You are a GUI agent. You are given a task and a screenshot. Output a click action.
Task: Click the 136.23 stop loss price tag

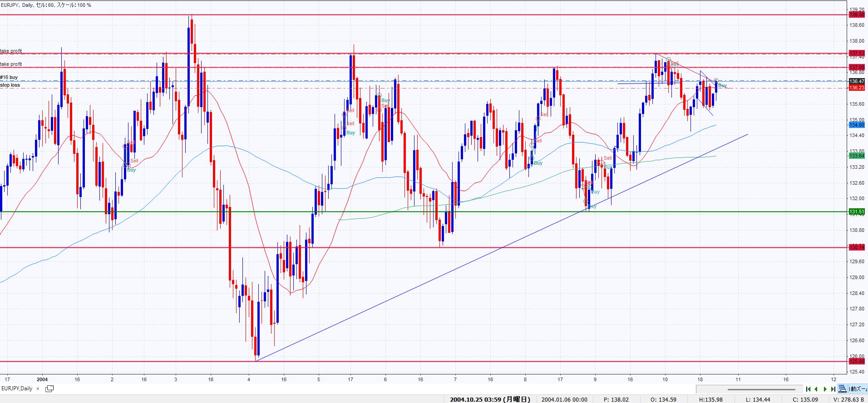point(856,88)
